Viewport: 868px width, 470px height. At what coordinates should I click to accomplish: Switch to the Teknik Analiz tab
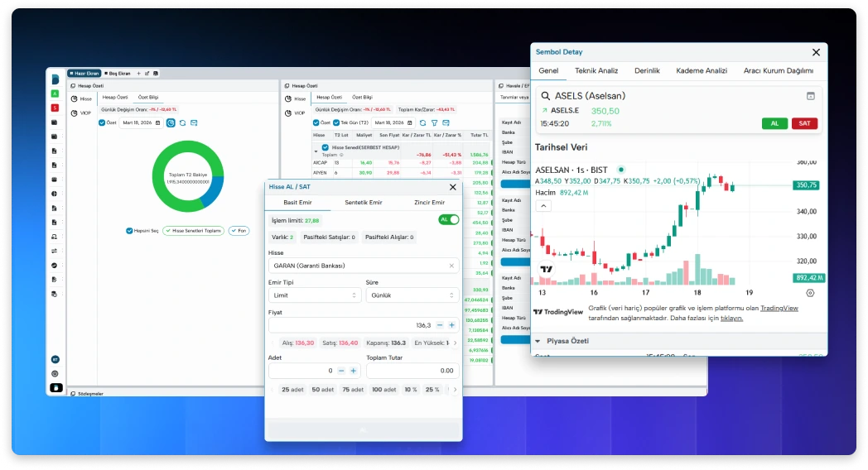(x=596, y=71)
